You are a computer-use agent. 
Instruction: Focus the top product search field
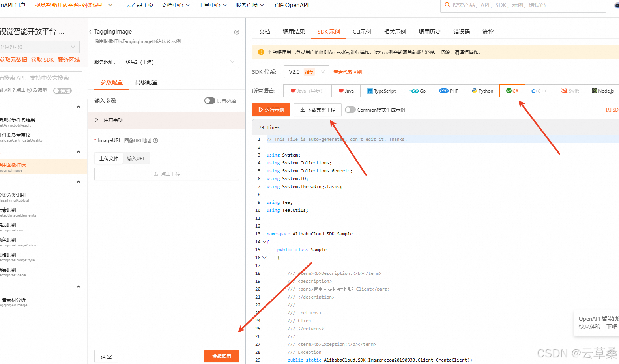[x=523, y=6]
